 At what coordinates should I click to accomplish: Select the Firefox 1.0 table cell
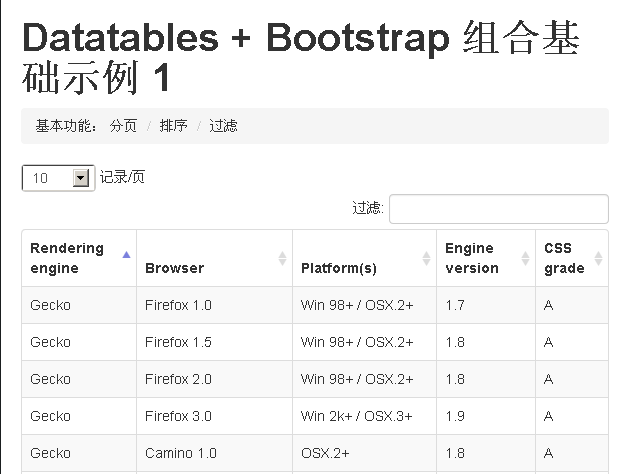(x=178, y=305)
